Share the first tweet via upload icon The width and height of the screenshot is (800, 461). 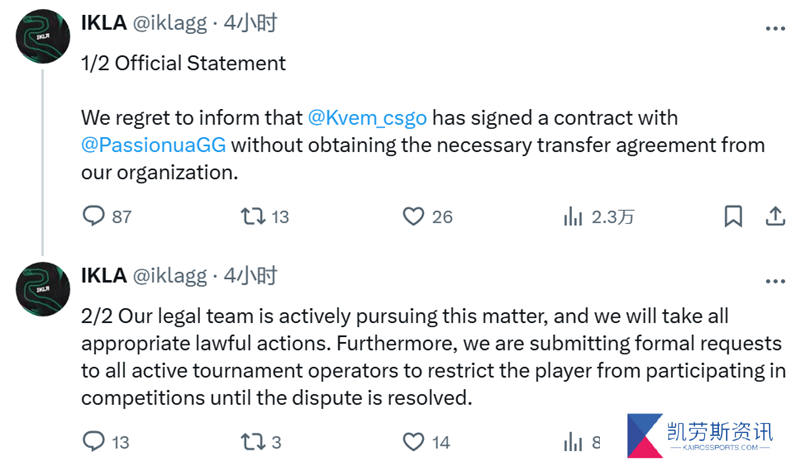(x=775, y=216)
